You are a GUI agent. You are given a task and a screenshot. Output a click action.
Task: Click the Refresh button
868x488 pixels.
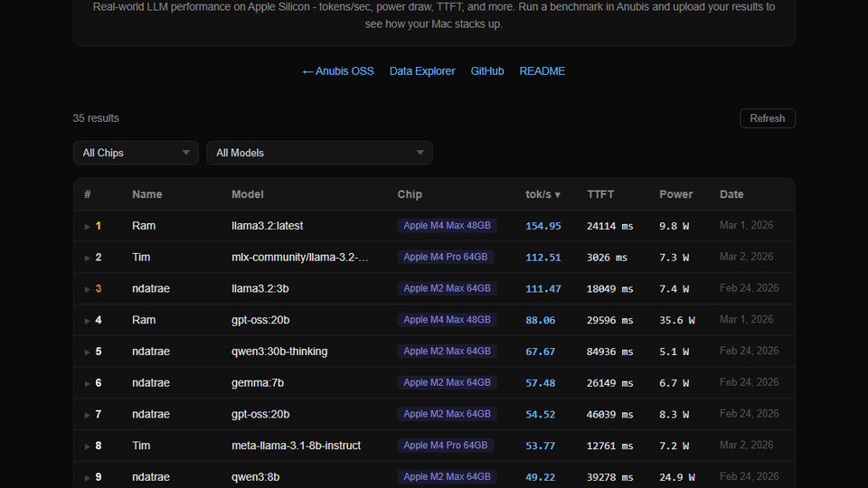pos(767,118)
